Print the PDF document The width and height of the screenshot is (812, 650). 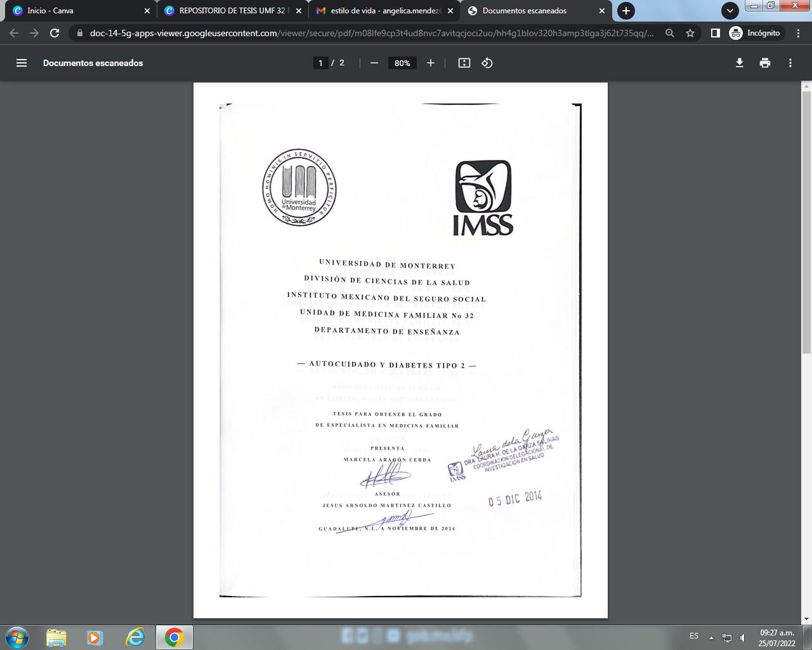pos(765,63)
